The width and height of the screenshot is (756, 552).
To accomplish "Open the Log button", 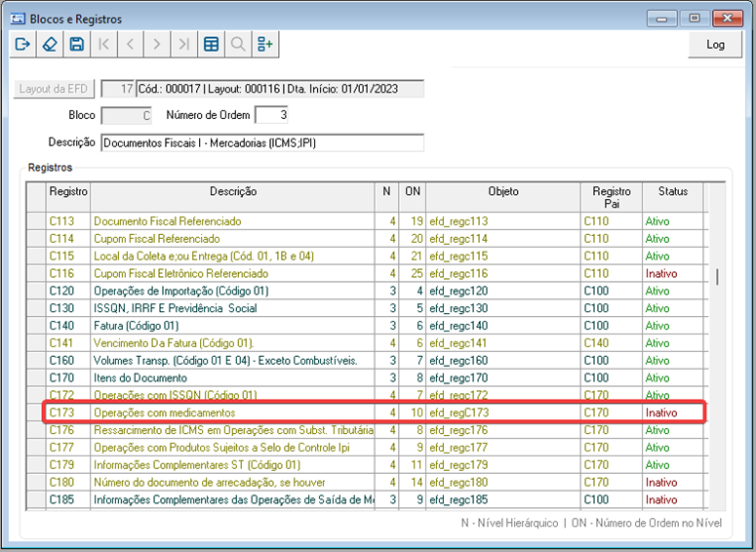I will click(715, 45).
